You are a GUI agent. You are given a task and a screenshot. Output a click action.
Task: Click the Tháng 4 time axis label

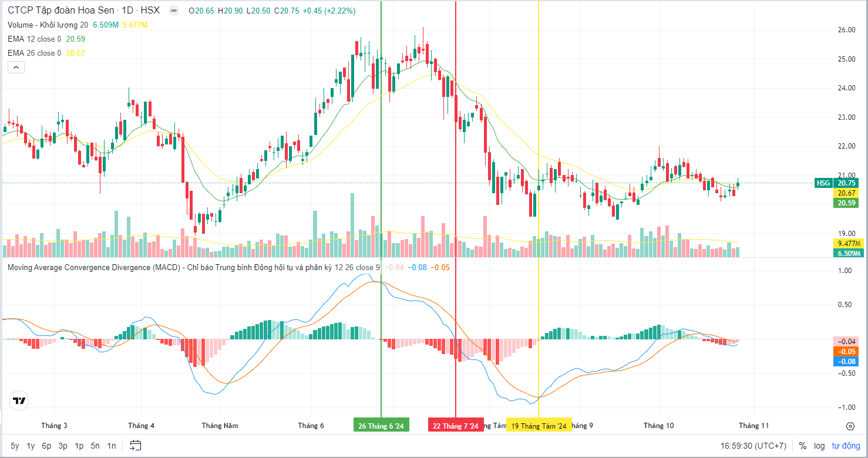pos(142,426)
